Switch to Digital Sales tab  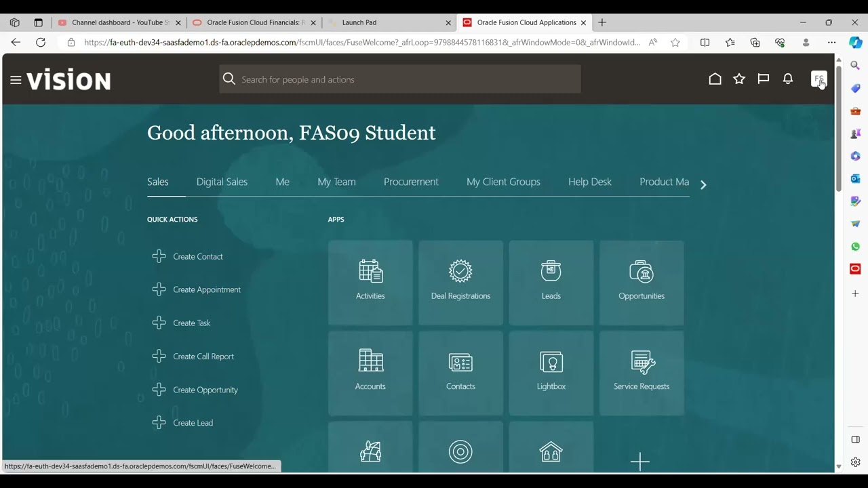(222, 182)
